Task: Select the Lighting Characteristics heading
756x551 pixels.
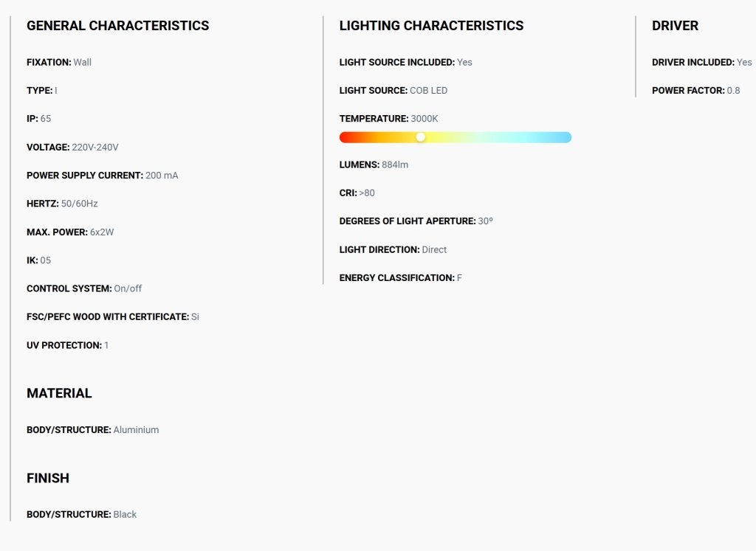Action: 431,26
